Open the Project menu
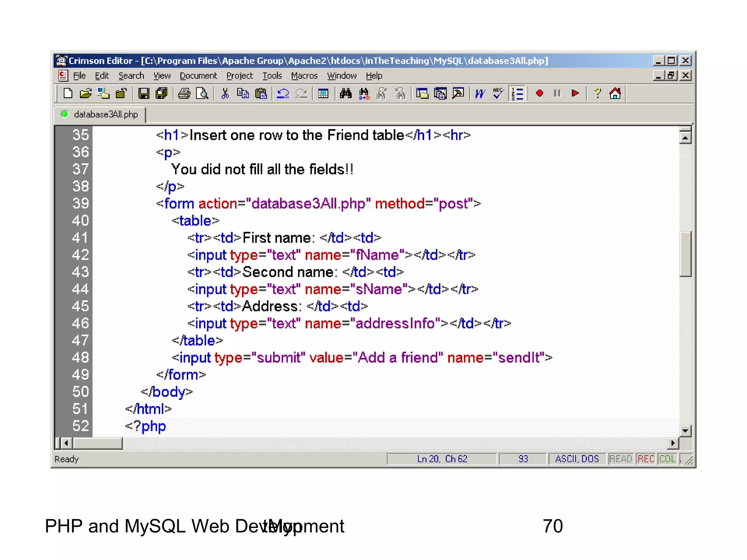This screenshot has width=747, height=560. coord(239,76)
